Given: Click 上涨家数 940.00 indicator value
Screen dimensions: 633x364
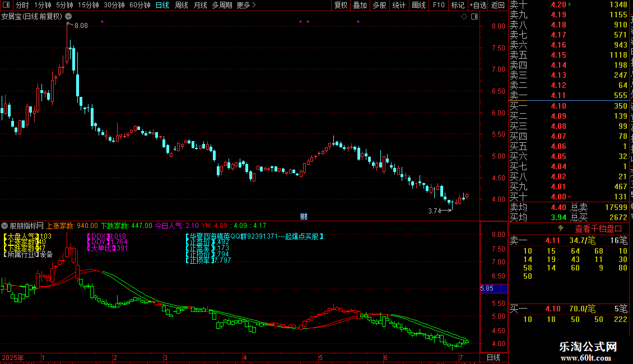Looking at the screenshot, I should 72,226.
